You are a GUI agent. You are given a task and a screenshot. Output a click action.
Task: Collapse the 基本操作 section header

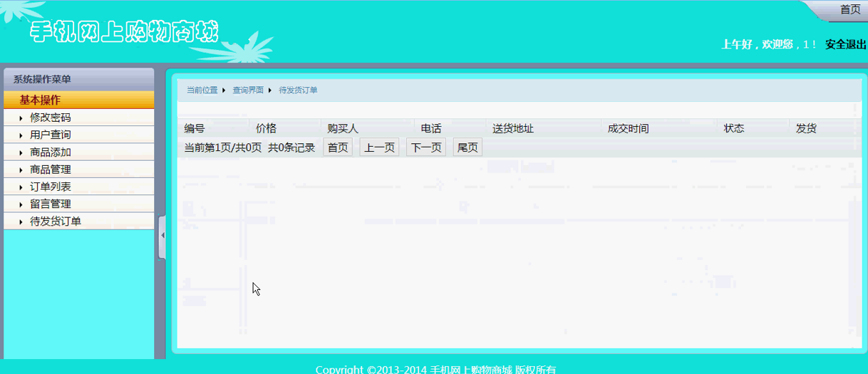pos(78,100)
